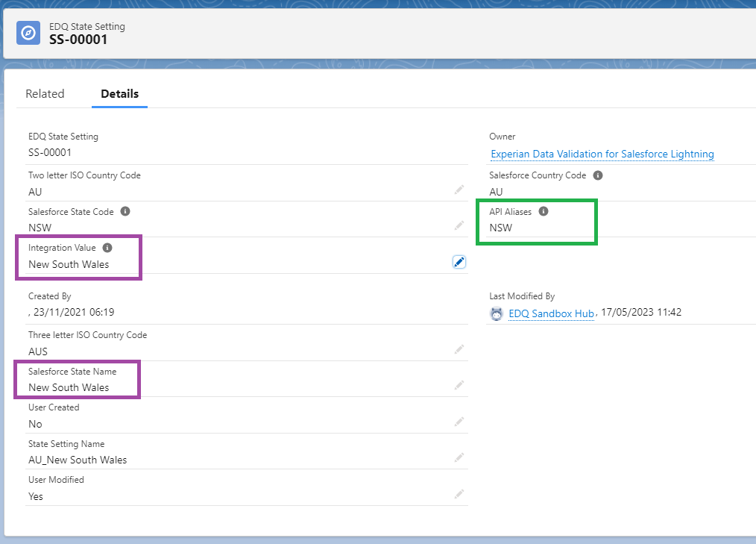Screen dimensions: 756x544
Task: Click EDQ State Setting field value SS-00001
Action: (50, 152)
